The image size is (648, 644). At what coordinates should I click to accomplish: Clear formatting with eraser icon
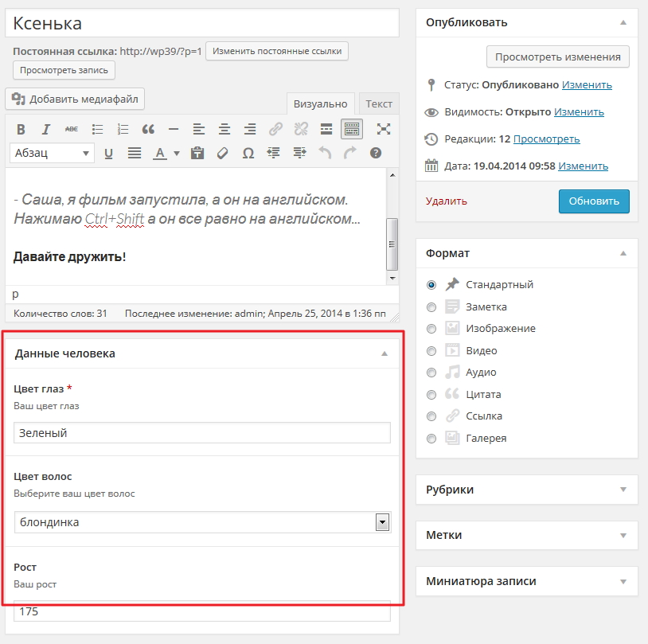pos(222,154)
